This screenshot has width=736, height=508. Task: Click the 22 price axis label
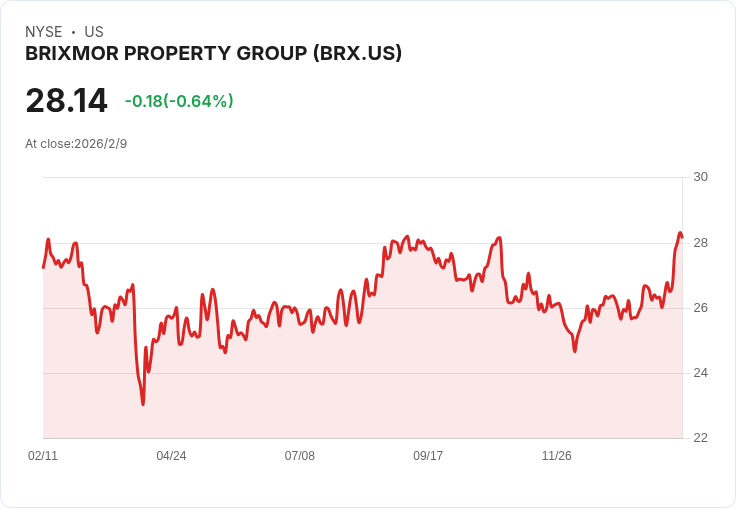[700, 438]
